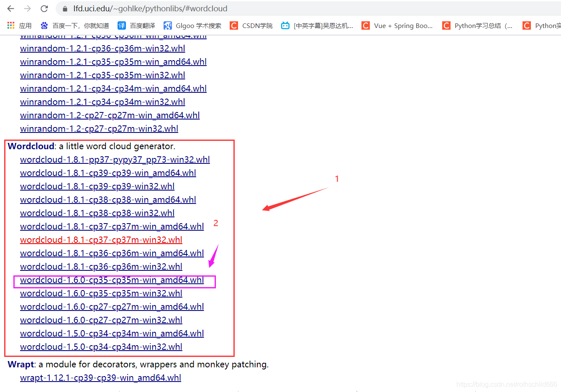Download winrandom-1.2.1-cp34-cp34m-win_amd64.whl

113,89
